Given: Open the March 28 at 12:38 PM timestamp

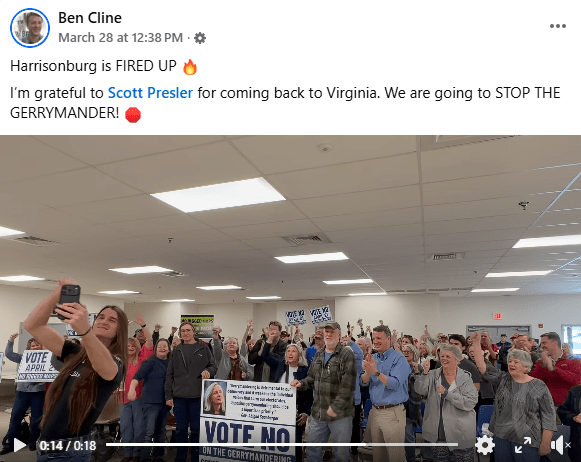Looking at the screenshot, I should (x=121, y=38).
